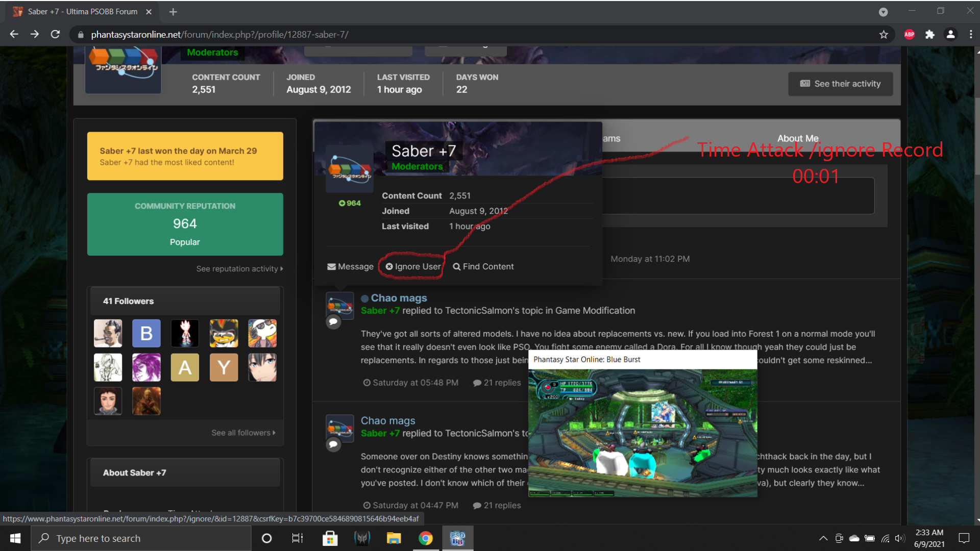Click the purple-haired follower avatar
This screenshot has height=551, width=980.
click(x=146, y=367)
